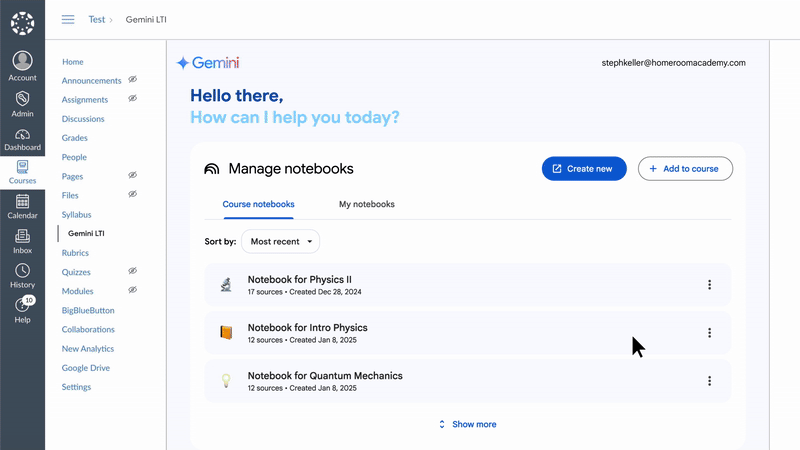Open Files in course navigation
800x450 pixels.
point(70,195)
